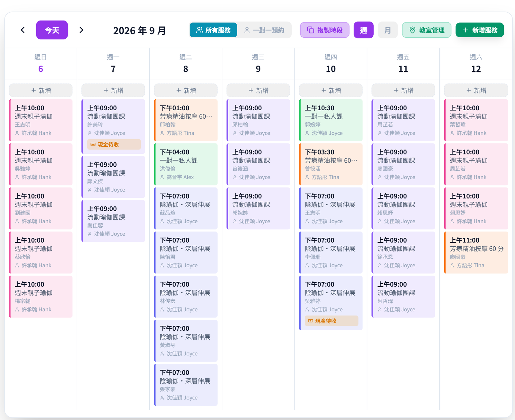The image size is (515, 420).
Task: Open the 流動瑜伽團課 session for 謝佳蓉
Action: coord(113,221)
